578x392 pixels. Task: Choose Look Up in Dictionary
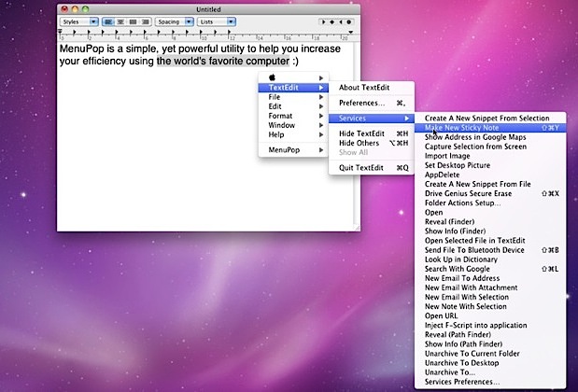click(x=490, y=259)
